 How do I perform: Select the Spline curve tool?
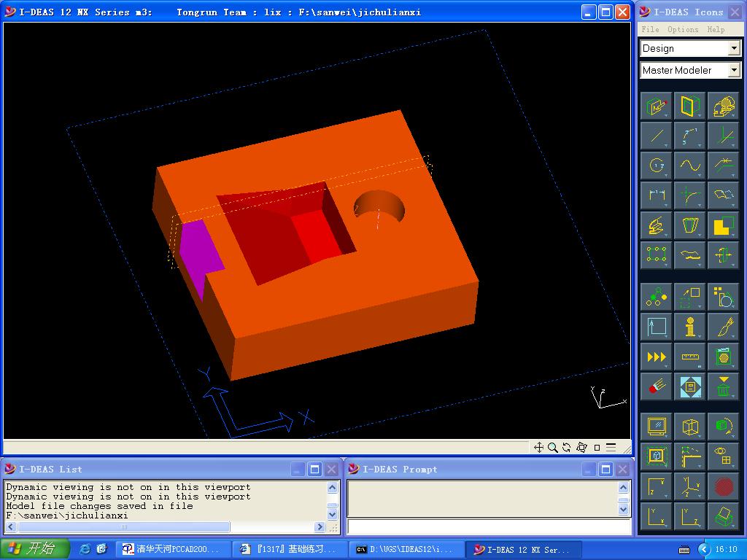coord(690,166)
